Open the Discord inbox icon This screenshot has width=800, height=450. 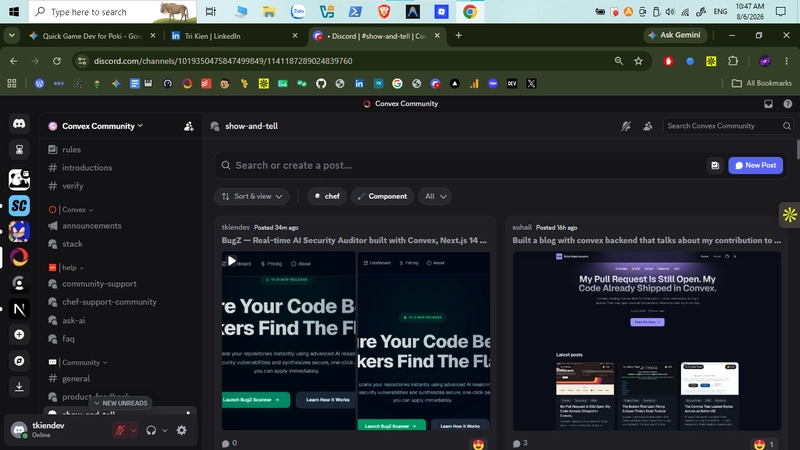tap(768, 104)
